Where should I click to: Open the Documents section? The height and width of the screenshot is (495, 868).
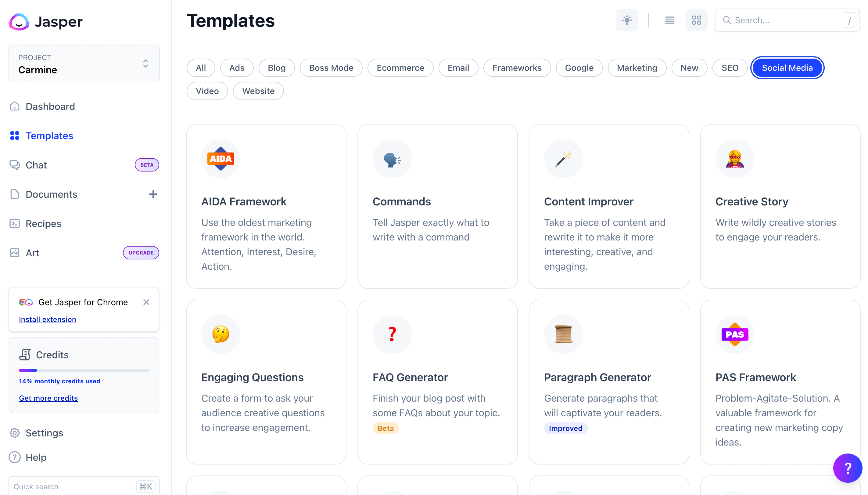[x=52, y=194]
